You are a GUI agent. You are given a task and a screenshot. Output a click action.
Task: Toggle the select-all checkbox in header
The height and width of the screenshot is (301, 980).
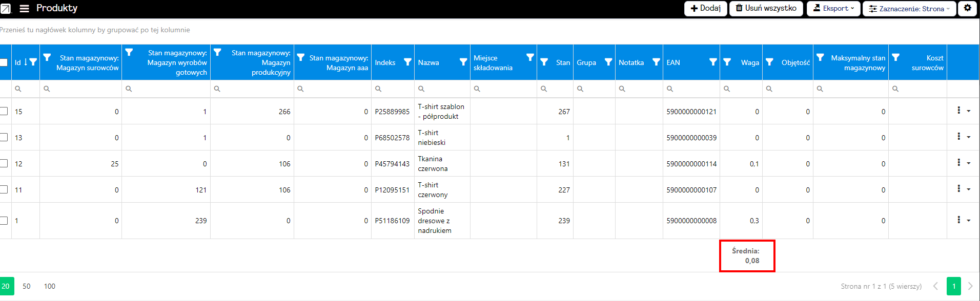pos(3,62)
